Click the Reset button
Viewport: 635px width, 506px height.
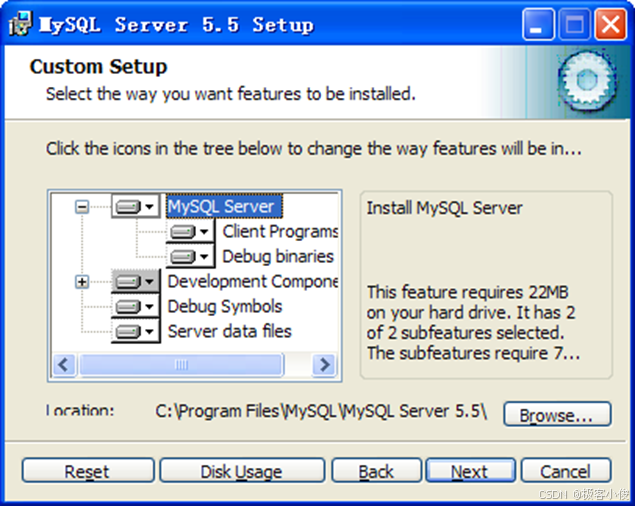coord(88,470)
